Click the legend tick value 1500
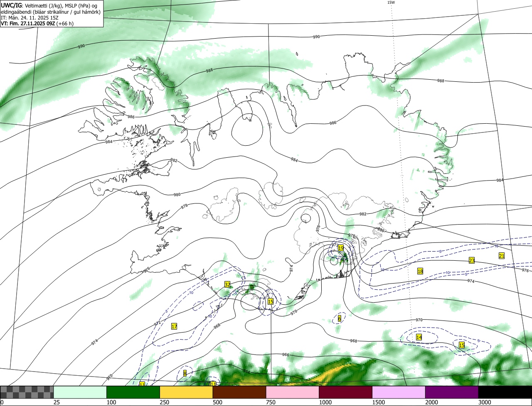 [x=378, y=403]
